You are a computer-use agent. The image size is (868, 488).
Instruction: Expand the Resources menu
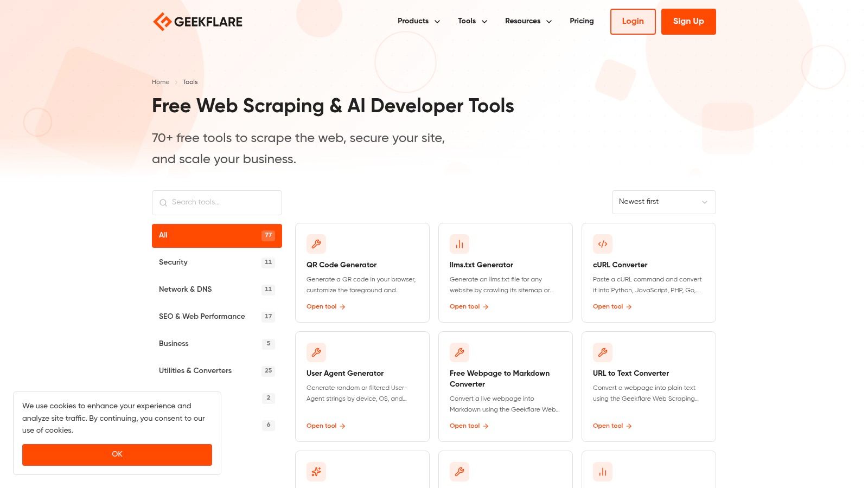tap(528, 21)
